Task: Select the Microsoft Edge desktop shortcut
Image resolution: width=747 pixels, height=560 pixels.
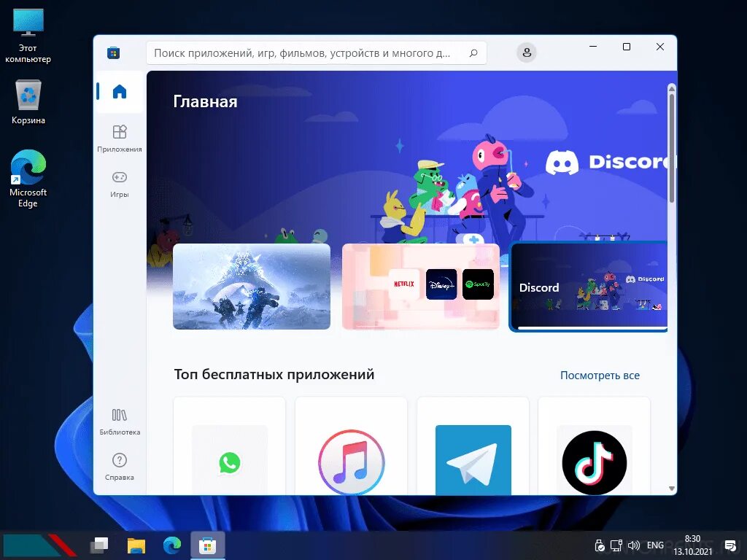Action: coord(28,179)
